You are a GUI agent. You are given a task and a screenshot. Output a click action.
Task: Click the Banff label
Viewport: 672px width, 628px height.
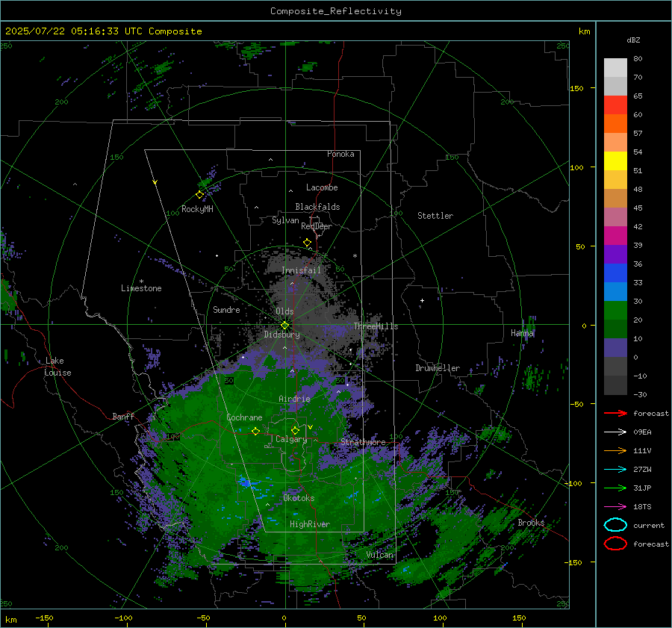pos(123,416)
